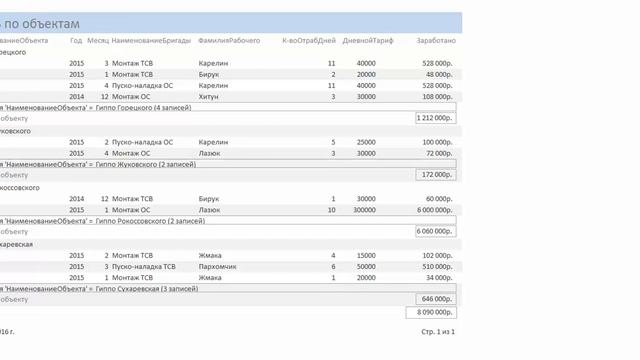Select the brigade 'Пуско-наладка ТСВ'
The width and height of the screenshot is (640, 360).
click(144, 267)
